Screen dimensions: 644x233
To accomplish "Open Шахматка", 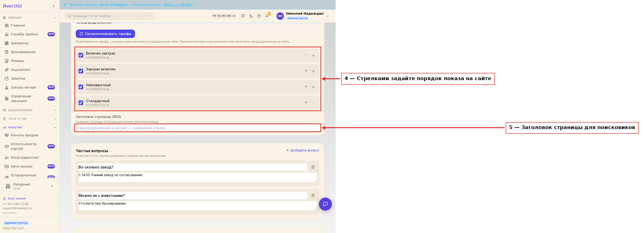I will [x=30, y=43].
